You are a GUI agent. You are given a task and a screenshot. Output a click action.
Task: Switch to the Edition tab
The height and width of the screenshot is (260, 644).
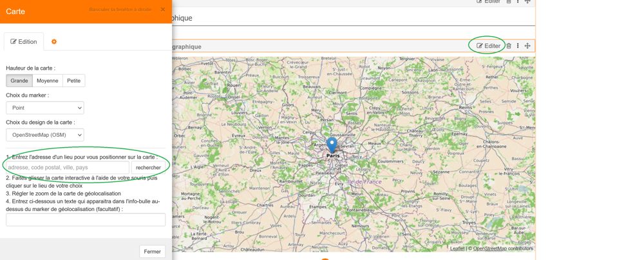24,42
